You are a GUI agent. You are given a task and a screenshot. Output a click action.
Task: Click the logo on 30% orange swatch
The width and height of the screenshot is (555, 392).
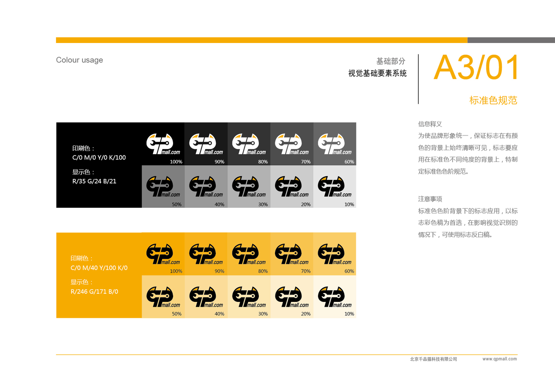249,297
